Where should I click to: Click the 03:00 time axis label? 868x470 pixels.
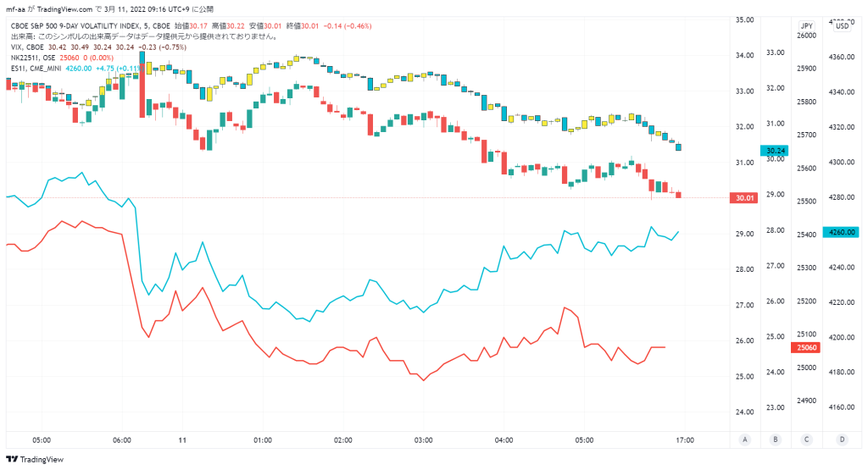tap(423, 440)
